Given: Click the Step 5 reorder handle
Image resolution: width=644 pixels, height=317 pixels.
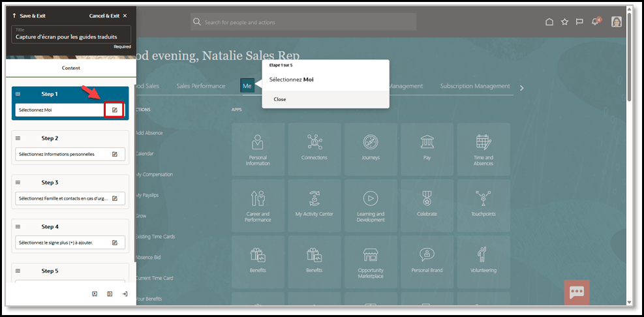Looking at the screenshot, I should click(x=18, y=271).
